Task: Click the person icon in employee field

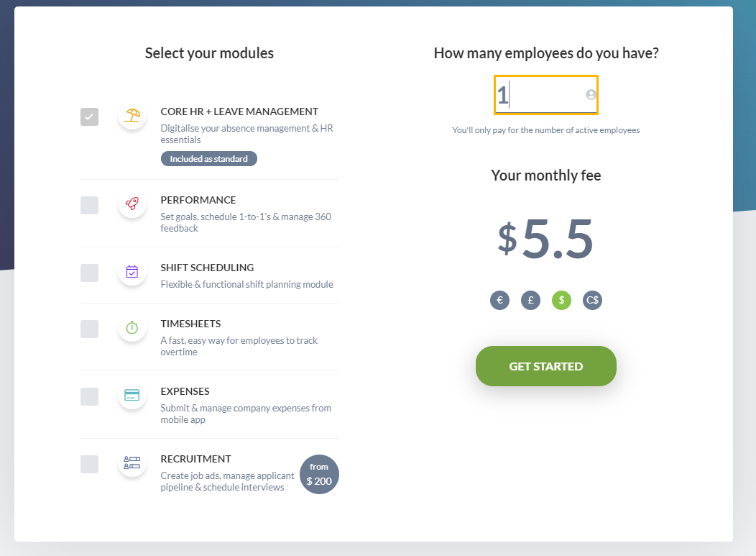Action: pyautogui.click(x=591, y=94)
